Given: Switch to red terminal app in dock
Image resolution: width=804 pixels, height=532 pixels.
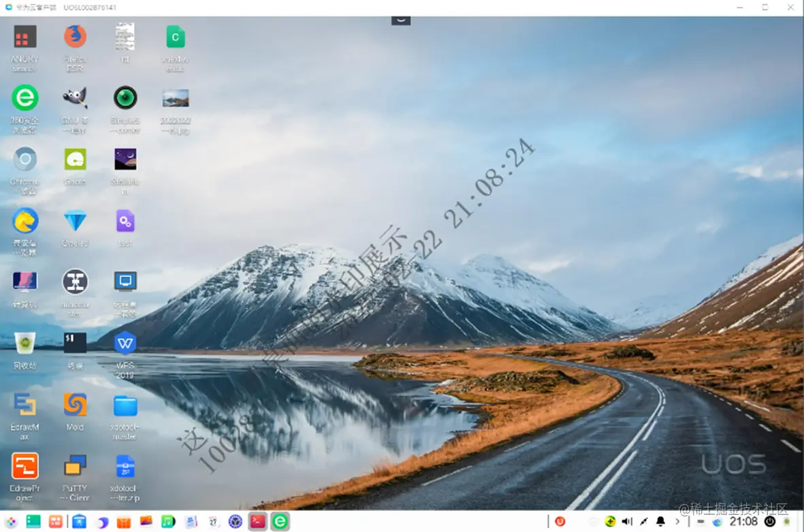Looking at the screenshot, I should pos(257,522).
